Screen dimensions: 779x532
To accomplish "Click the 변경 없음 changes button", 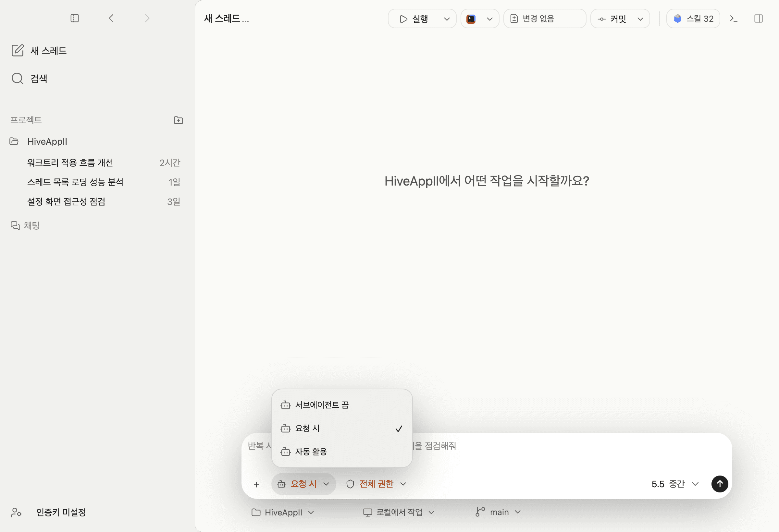I will pyautogui.click(x=545, y=18).
